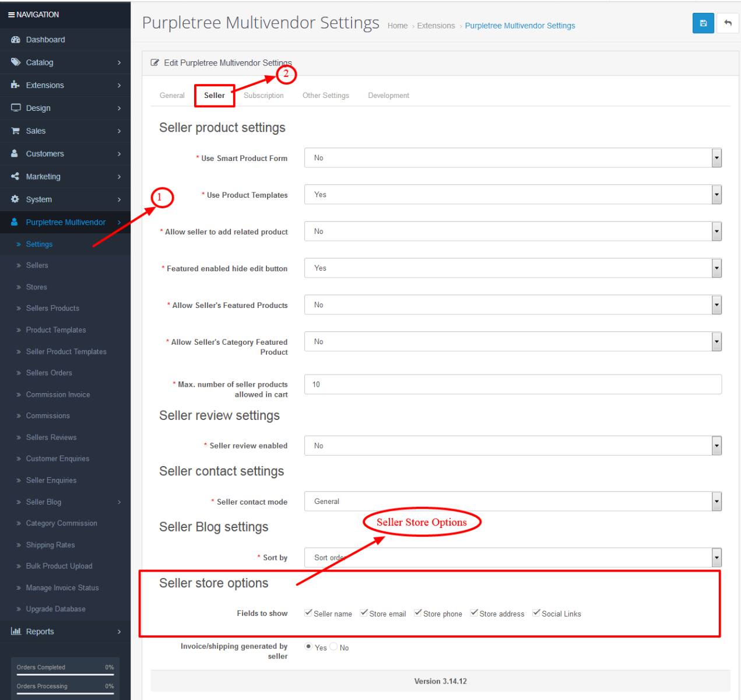741x700 pixels.
Task: Switch to the Development tab
Action: tap(388, 95)
